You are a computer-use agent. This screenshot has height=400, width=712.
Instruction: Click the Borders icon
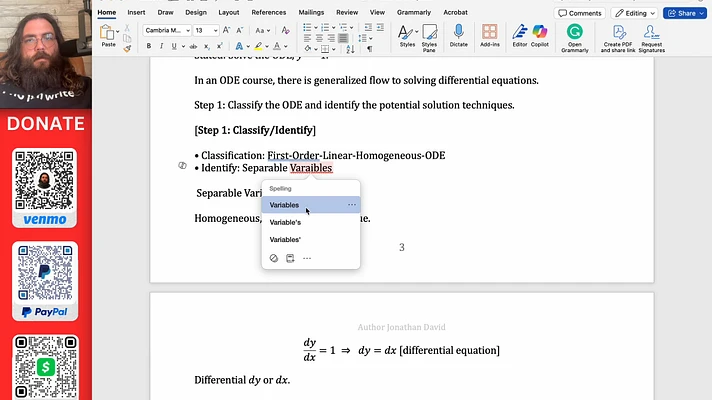(x=325, y=49)
